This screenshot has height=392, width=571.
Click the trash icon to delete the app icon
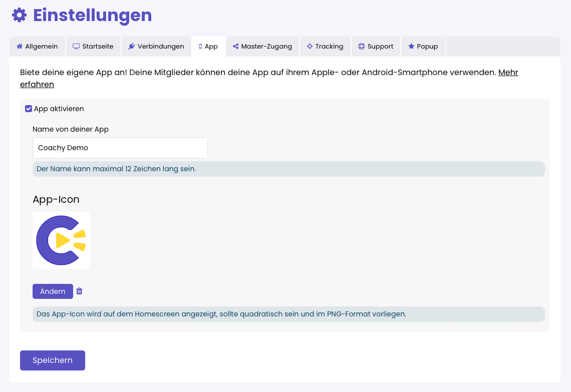(79, 291)
